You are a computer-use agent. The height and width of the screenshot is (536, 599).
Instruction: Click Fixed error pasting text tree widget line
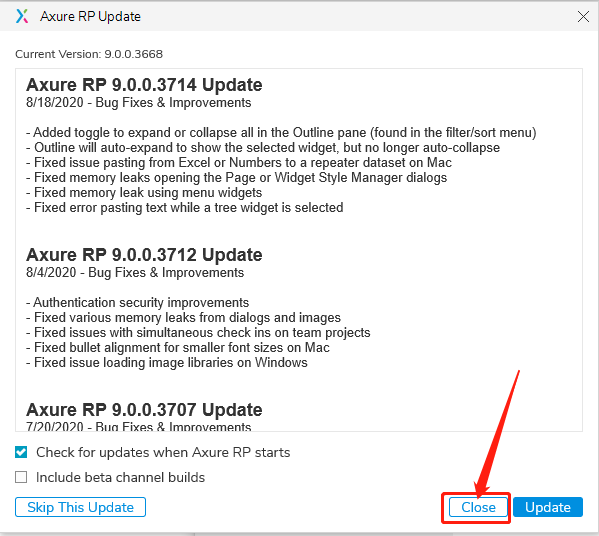(x=185, y=207)
